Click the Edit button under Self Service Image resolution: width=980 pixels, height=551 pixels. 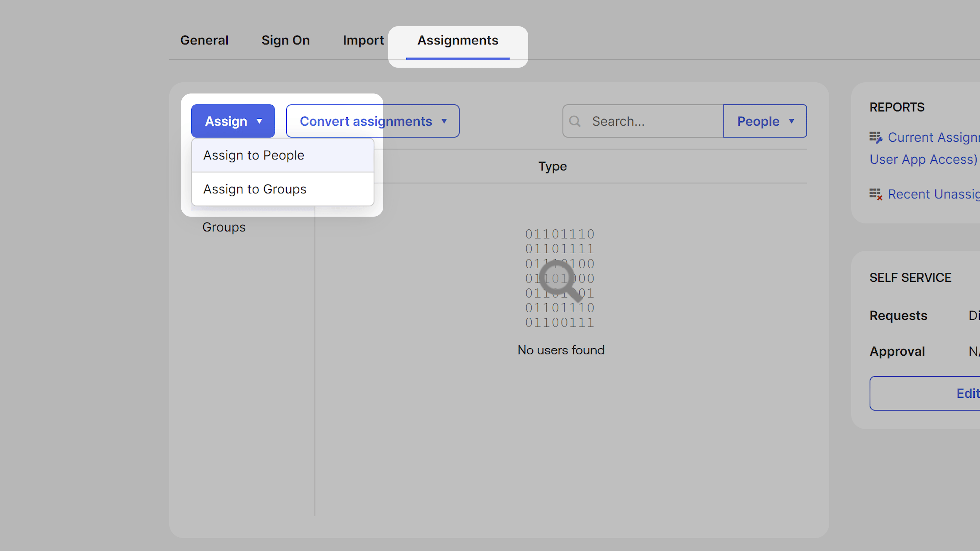pos(925,393)
